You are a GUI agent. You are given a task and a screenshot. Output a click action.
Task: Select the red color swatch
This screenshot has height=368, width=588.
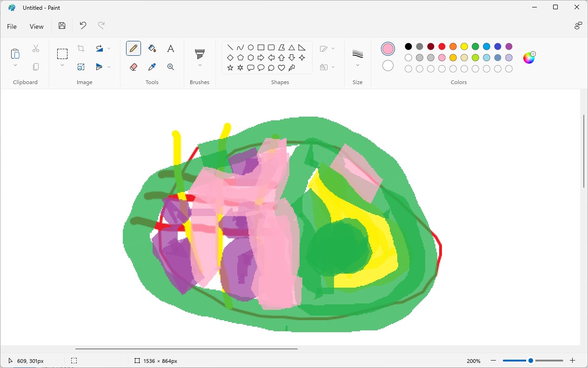(441, 46)
